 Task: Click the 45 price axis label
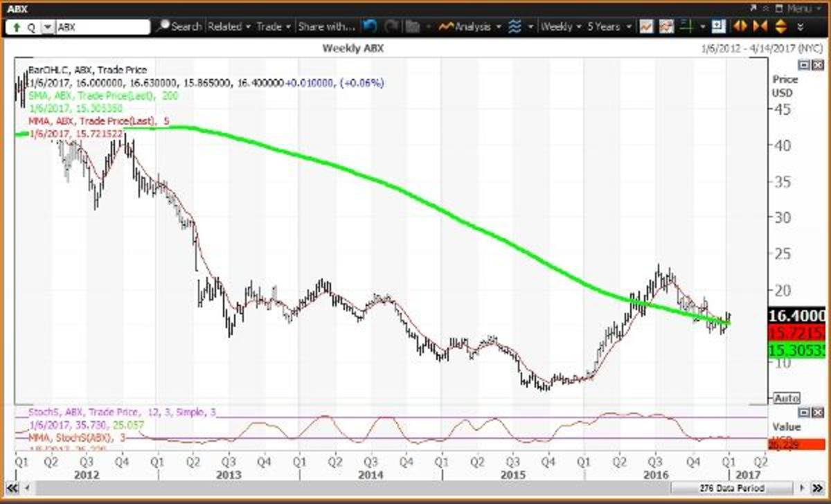tap(784, 109)
